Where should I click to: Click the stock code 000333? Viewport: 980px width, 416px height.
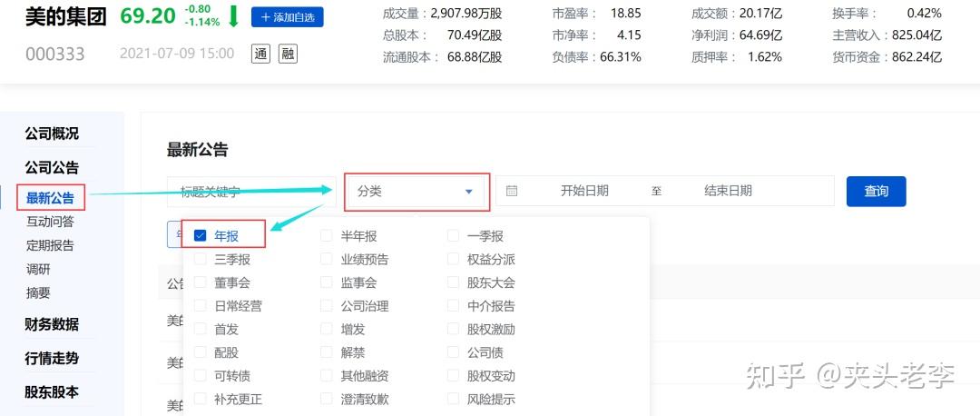pos(55,54)
